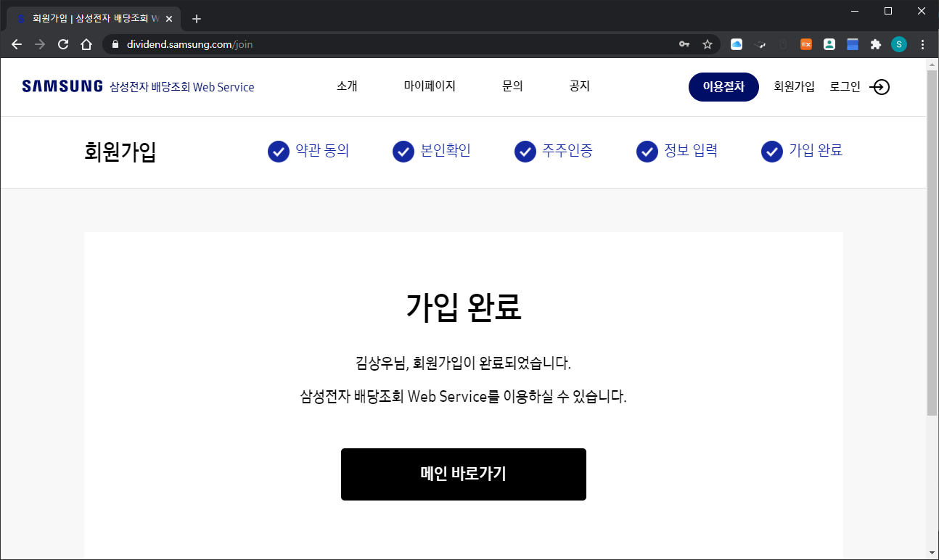Minimize the Chrome window
939x560 pixels.
click(855, 11)
